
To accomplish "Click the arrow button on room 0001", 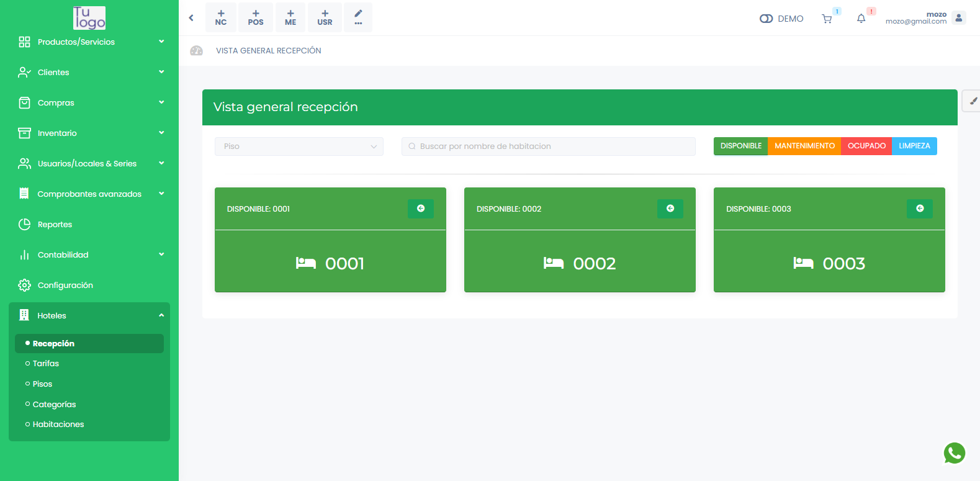I will (421, 209).
